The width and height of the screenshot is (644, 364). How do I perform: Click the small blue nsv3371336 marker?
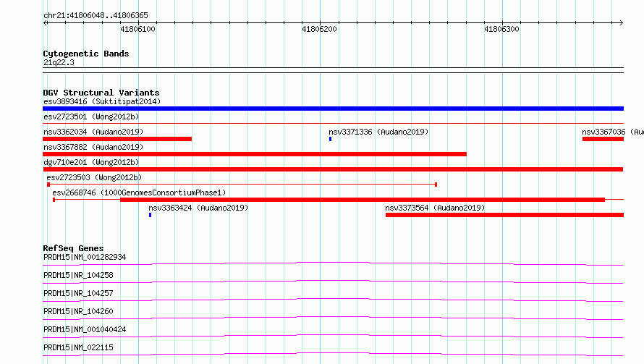pyautogui.click(x=330, y=139)
